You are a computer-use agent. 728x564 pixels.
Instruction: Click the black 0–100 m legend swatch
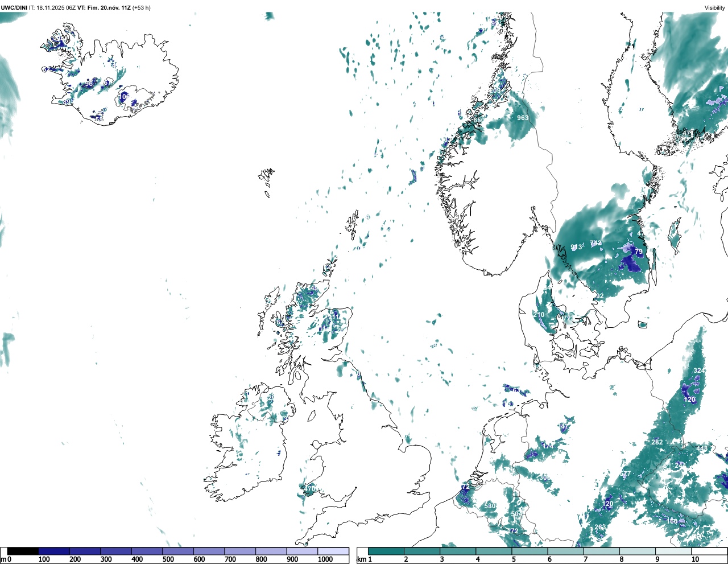coord(23,551)
